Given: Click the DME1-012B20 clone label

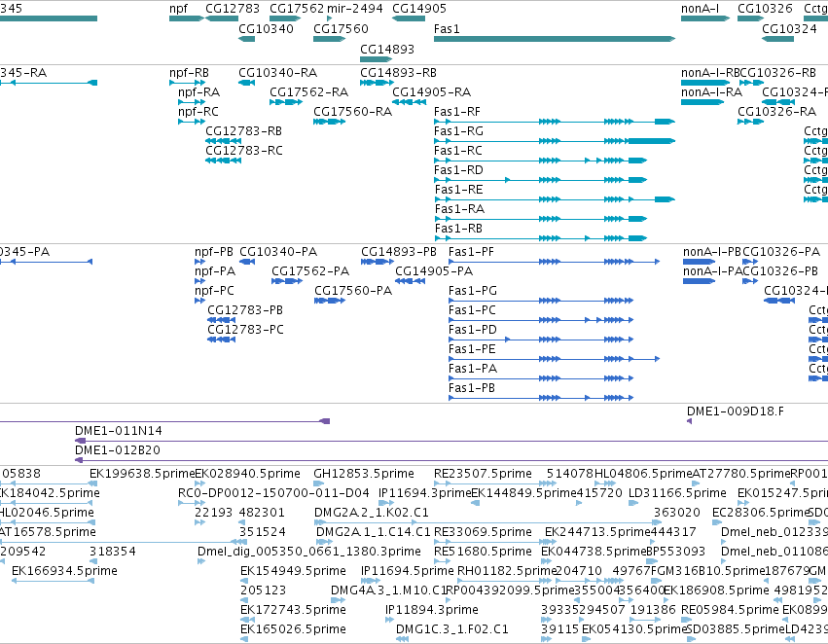Looking at the screenshot, I should click(x=117, y=450).
